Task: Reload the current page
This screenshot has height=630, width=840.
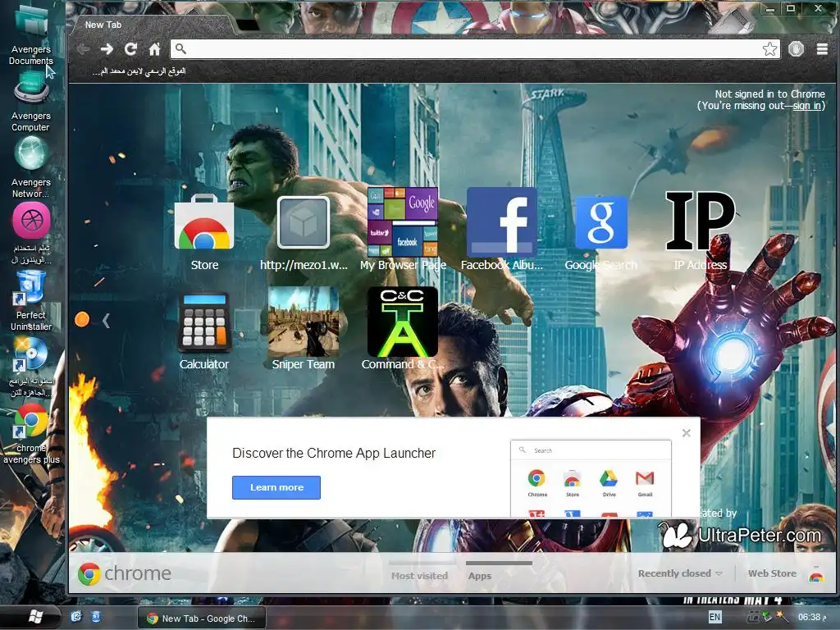Action: coord(130,49)
